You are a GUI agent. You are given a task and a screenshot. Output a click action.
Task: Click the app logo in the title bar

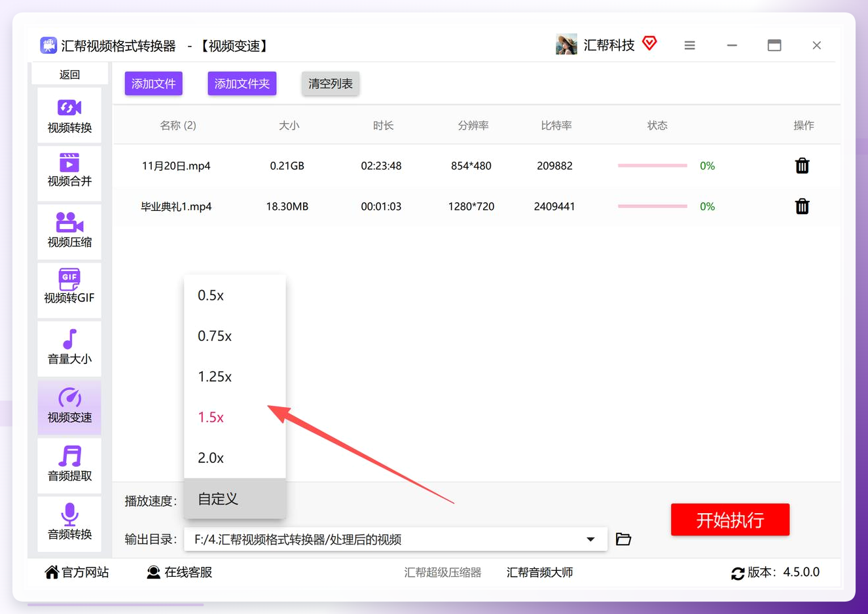48,45
